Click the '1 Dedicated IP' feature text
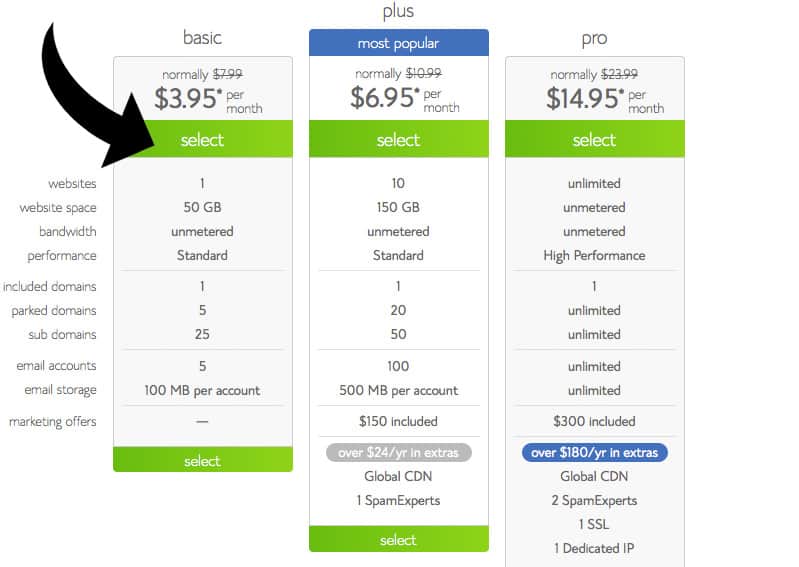 (594, 548)
